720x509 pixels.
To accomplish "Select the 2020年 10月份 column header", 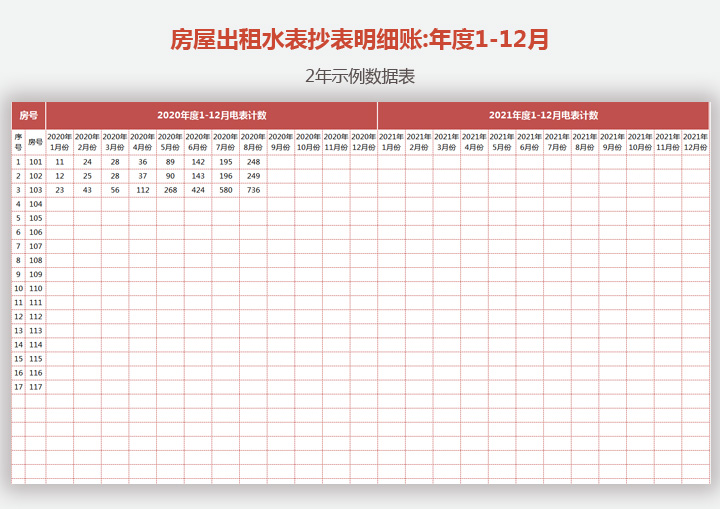I will tap(308, 142).
